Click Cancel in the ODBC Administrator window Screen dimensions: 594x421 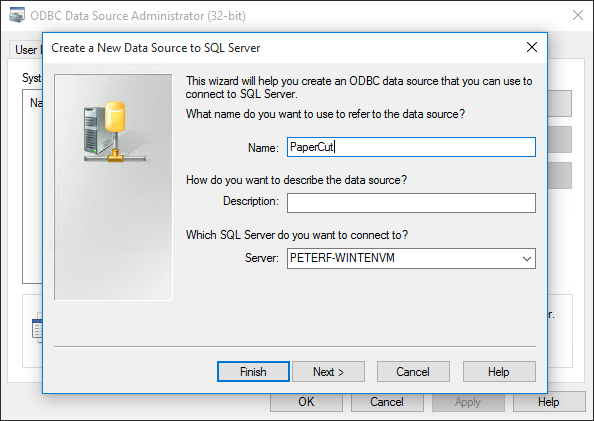click(387, 402)
